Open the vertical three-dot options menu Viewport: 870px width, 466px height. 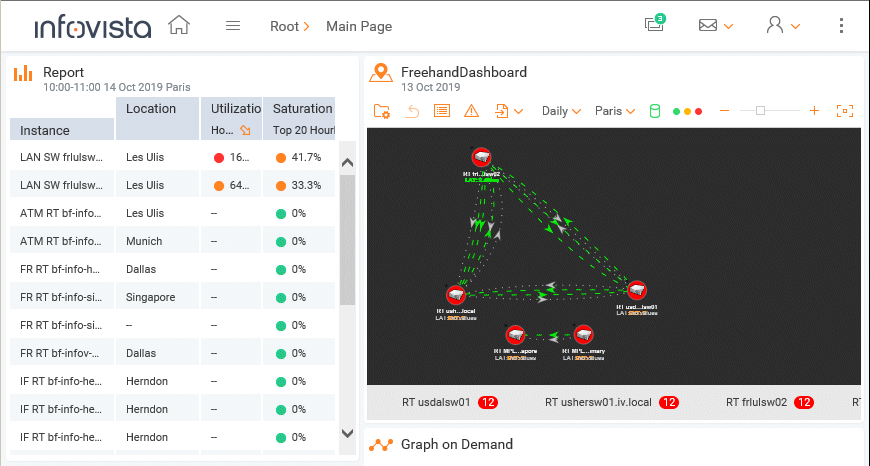(x=841, y=26)
